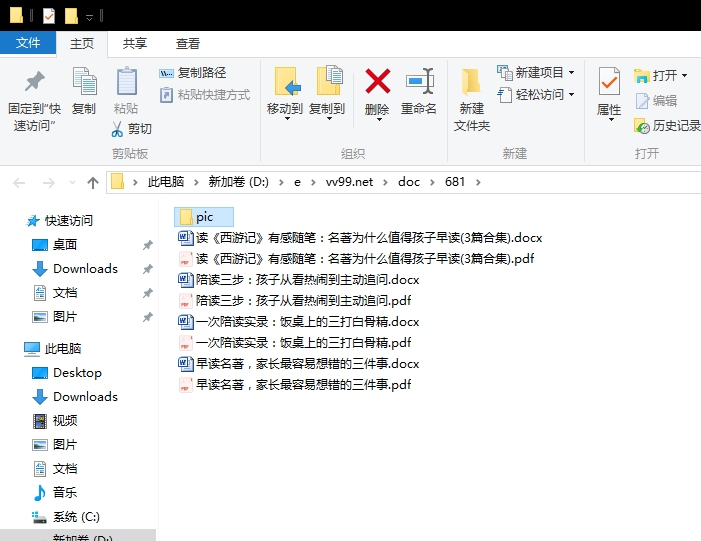Select the pic folder
Screen dimensions: 701x541
204,217
